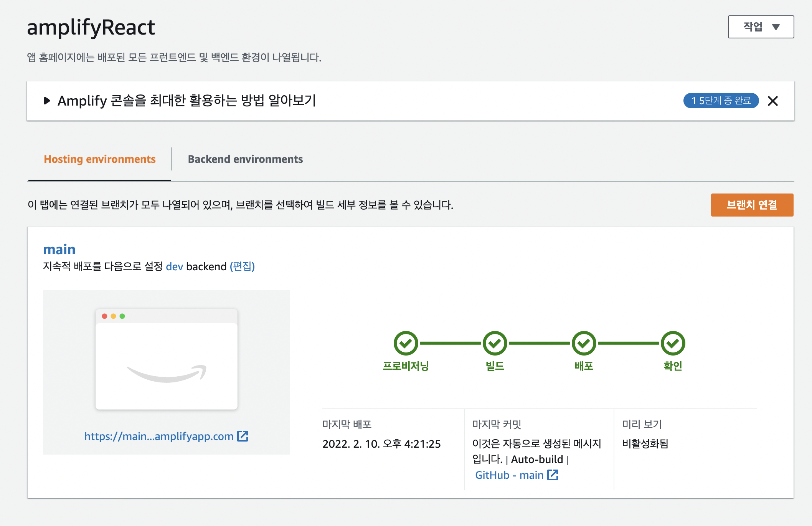Expand the Amplify 콘솔 guide section
This screenshot has width=812, height=526.
[47, 101]
